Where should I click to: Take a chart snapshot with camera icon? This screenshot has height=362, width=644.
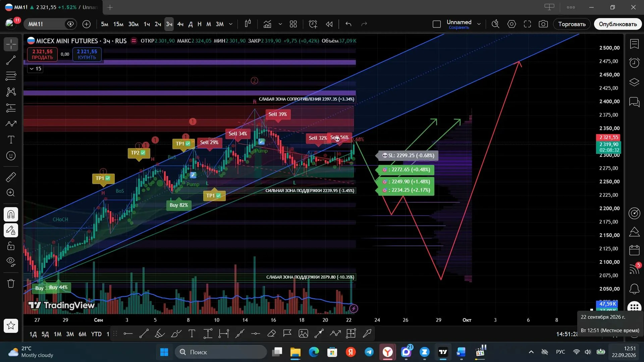(543, 24)
